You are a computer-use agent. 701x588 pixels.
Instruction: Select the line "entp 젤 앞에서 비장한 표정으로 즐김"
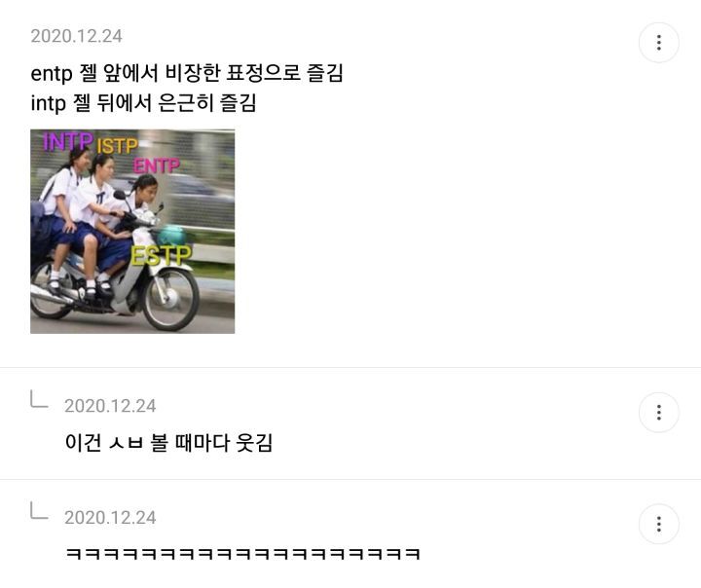point(187,73)
